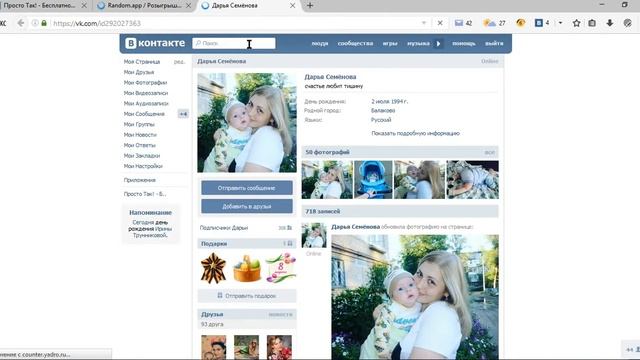Click 'Отправить подарок' button

pos(247,296)
